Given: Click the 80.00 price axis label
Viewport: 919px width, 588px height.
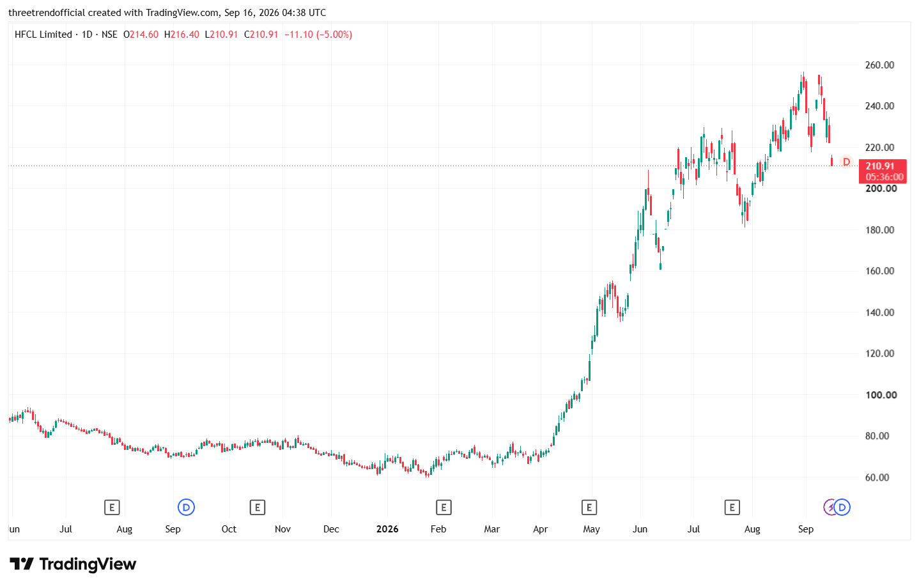Looking at the screenshot, I should point(877,436).
